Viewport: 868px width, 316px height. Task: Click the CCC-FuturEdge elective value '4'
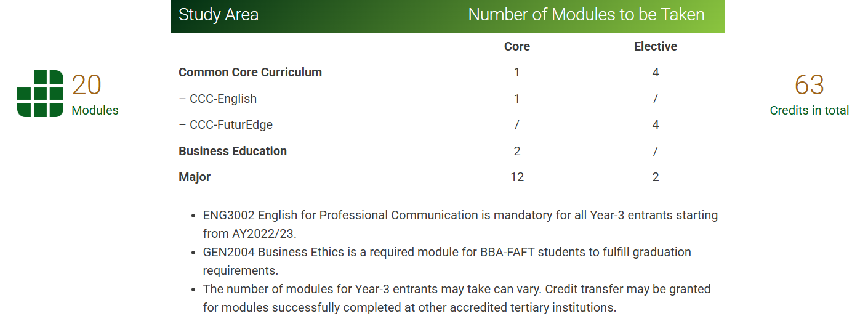tap(656, 124)
